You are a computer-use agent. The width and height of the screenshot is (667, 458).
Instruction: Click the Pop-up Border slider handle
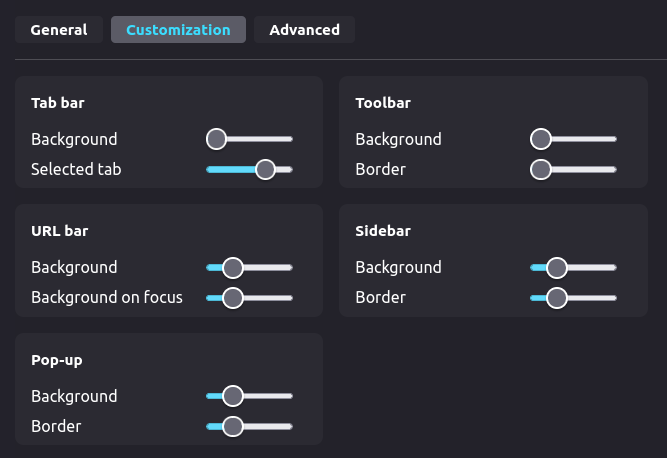pyautogui.click(x=233, y=426)
